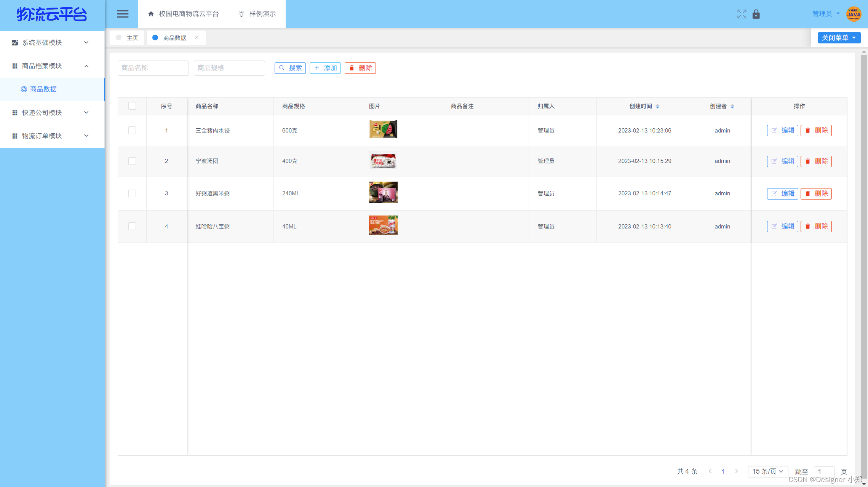Sort the table by 创建者
Screen dimensions: 868x487
coord(732,106)
